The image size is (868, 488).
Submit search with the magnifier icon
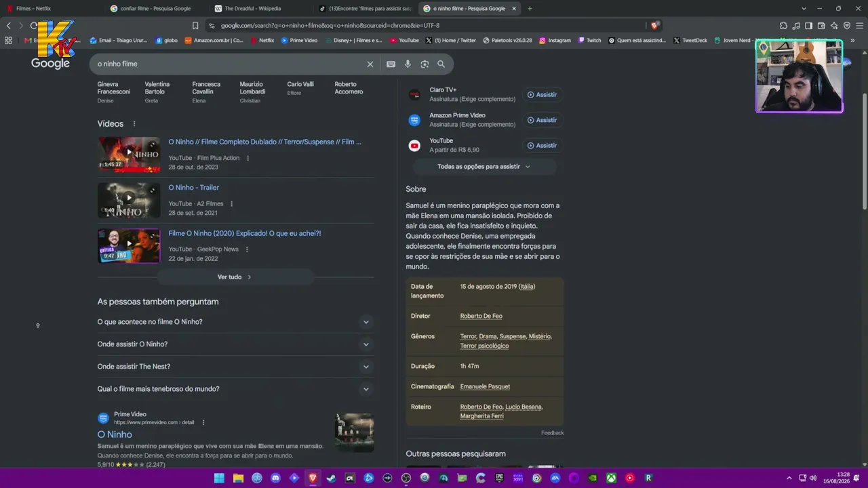point(441,64)
